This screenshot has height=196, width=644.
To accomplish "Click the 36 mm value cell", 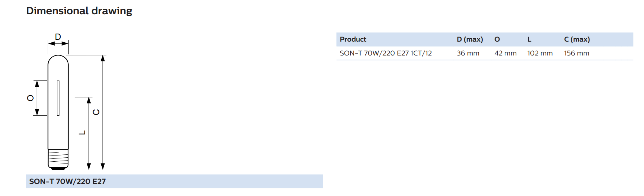I will (468, 53).
